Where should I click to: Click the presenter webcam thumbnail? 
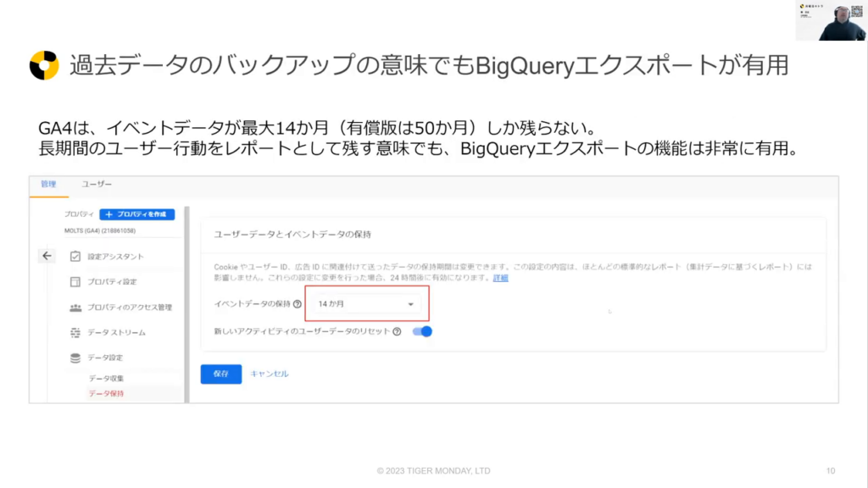pos(831,20)
